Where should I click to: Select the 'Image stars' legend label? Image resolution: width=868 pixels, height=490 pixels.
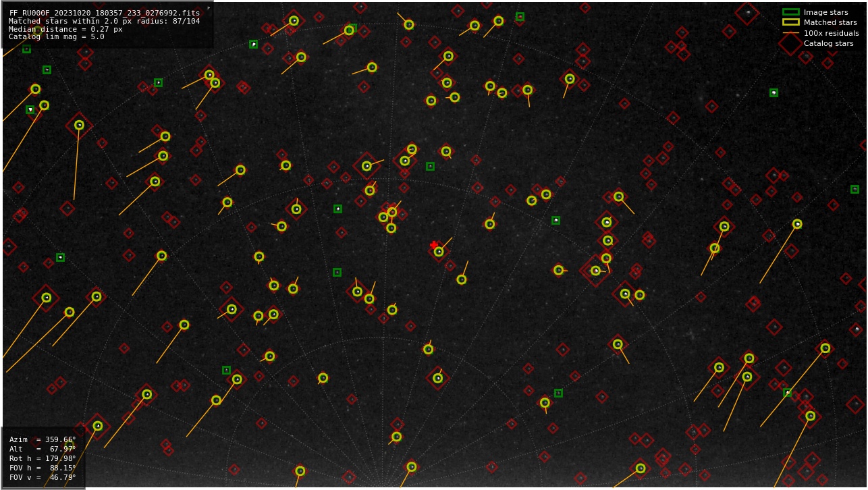point(825,12)
